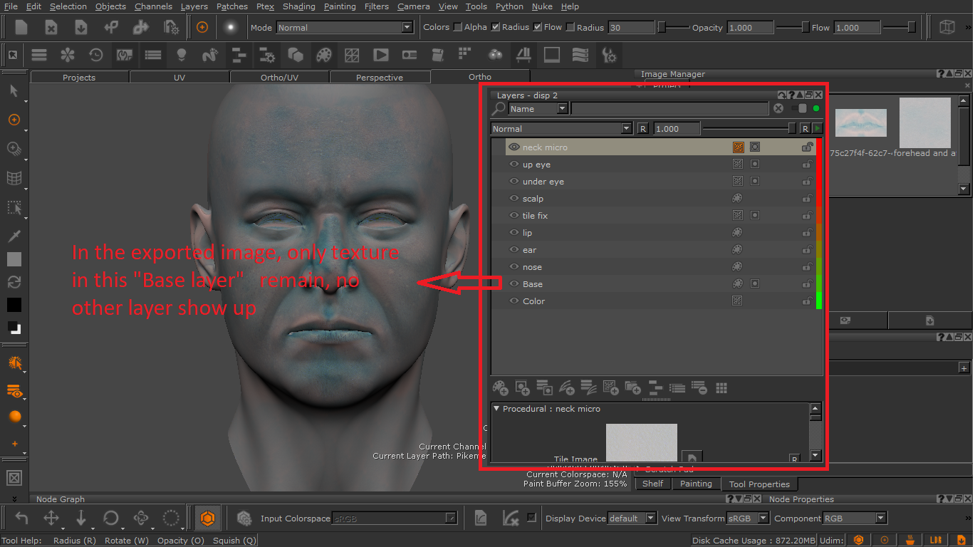The height and width of the screenshot is (547, 980).
Task: Switch to the Painting palette tab
Action: point(696,484)
